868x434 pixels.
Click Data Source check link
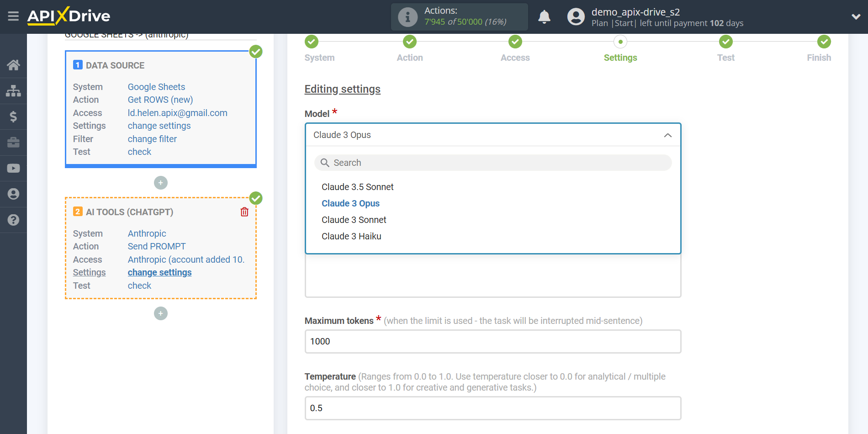tap(139, 152)
